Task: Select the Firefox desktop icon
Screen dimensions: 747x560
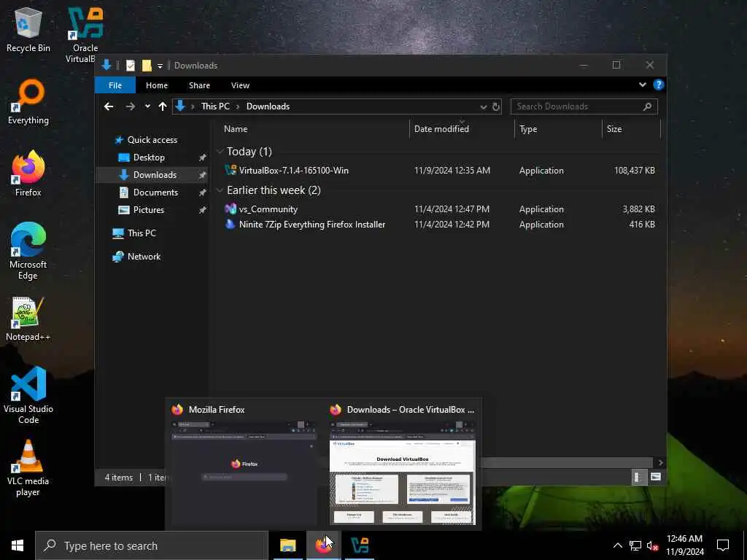Action: (28, 174)
